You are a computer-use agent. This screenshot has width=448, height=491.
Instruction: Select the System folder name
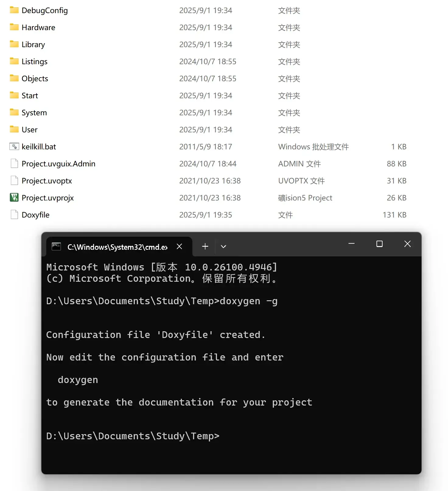pos(34,113)
